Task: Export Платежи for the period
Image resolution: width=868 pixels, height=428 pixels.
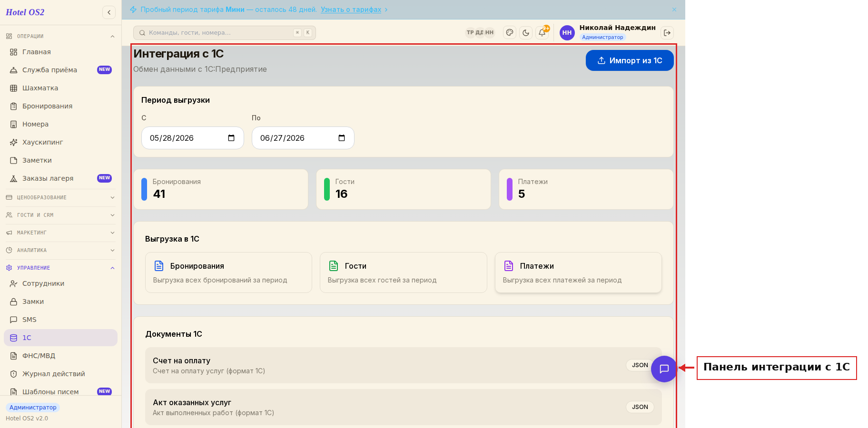Action: click(x=578, y=272)
